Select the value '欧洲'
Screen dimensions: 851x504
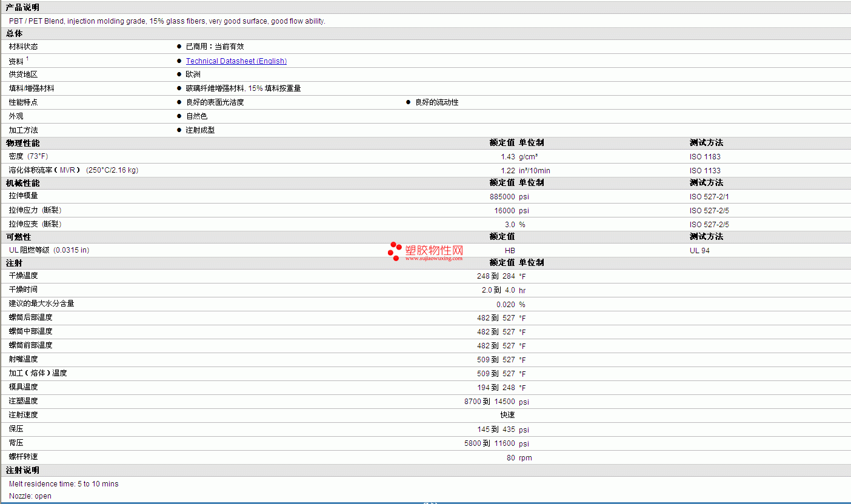(193, 75)
